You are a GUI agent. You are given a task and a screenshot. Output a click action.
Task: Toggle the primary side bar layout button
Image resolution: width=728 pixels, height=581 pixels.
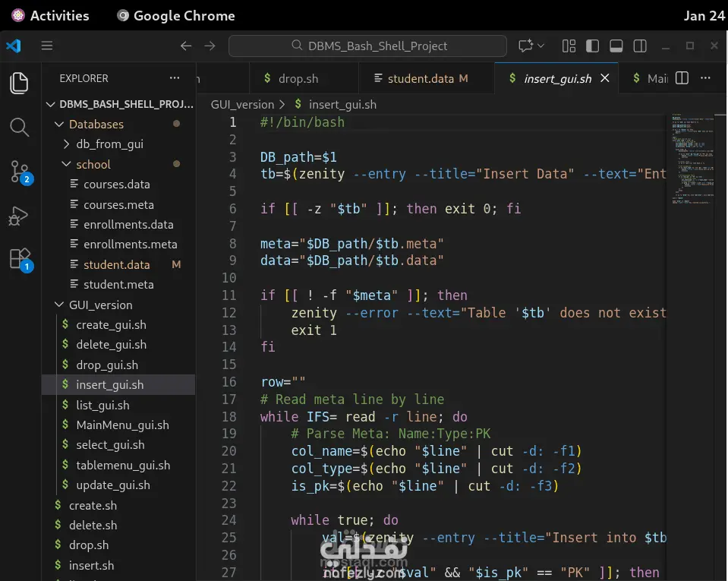593,46
